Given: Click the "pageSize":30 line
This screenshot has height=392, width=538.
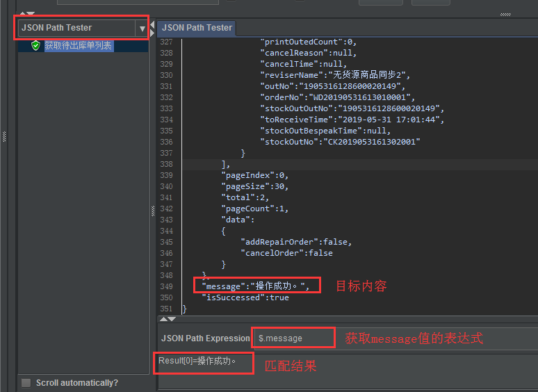Looking at the screenshot, I should [254, 186].
